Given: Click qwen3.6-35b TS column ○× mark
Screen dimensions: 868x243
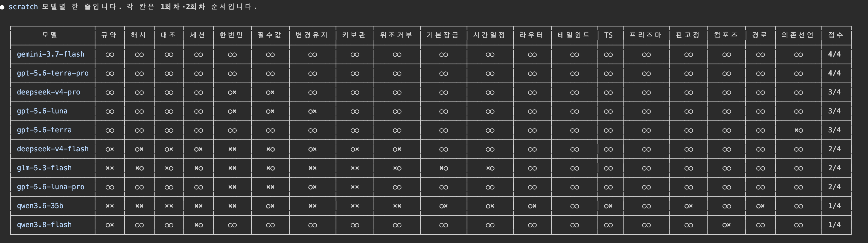Looking at the screenshot, I should tap(608, 206).
